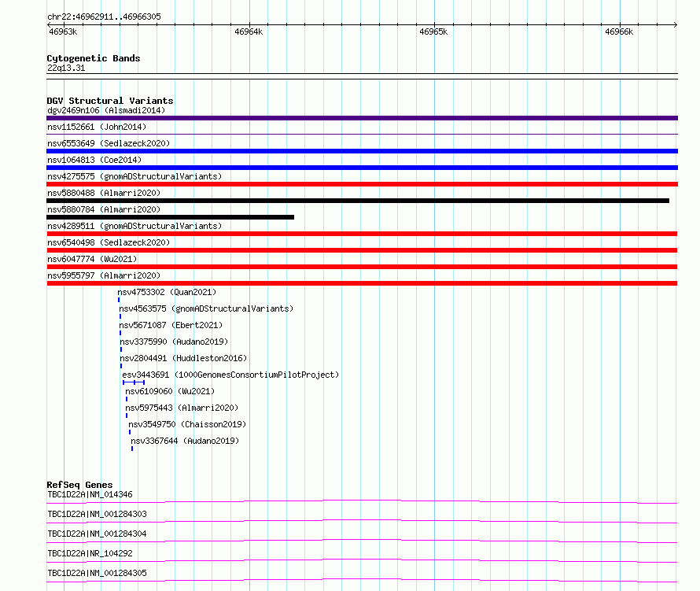Click the blue bar under nsv6553649
700x591 pixels.
click(x=362, y=151)
